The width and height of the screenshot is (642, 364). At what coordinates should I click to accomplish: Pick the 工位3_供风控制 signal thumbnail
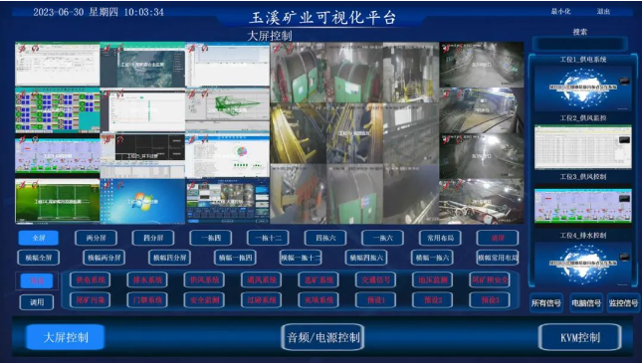point(583,206)
